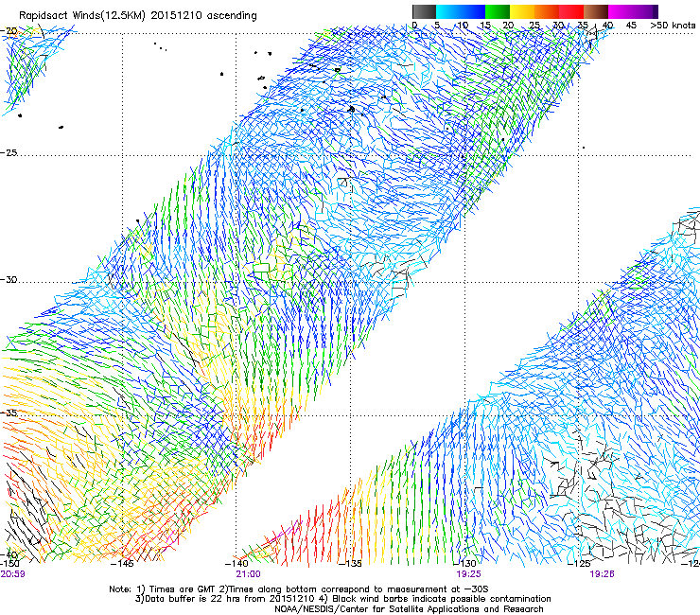Select the orange 25-30 knots legend color
Image resolution: width=700 pixels, height=615 pixels.
(x=547, y=11)
